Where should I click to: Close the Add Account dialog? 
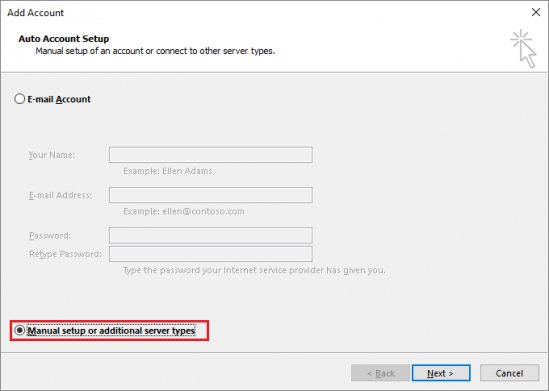coord(536,12)
